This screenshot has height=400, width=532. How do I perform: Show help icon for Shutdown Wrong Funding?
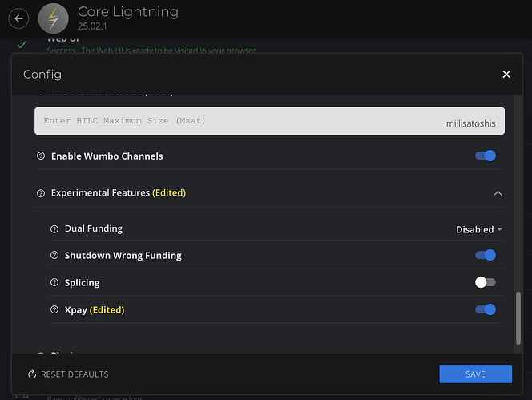coord(54,255)
